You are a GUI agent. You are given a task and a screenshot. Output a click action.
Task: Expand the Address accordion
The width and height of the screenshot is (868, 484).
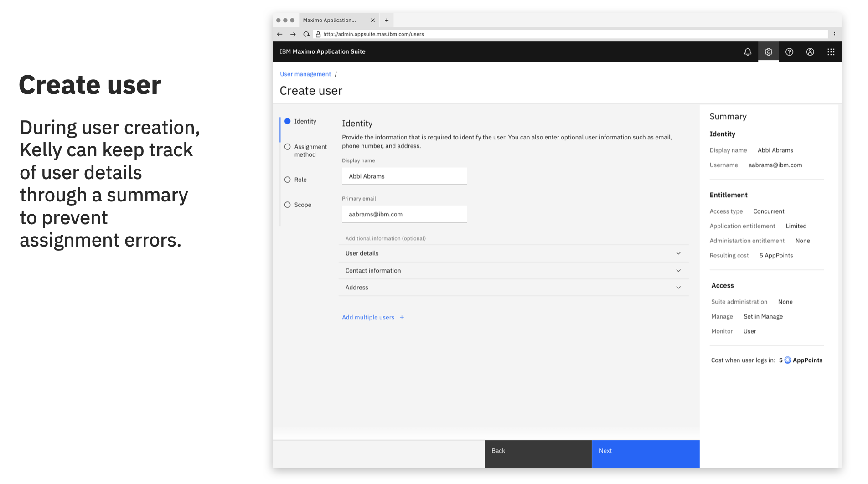513,288
